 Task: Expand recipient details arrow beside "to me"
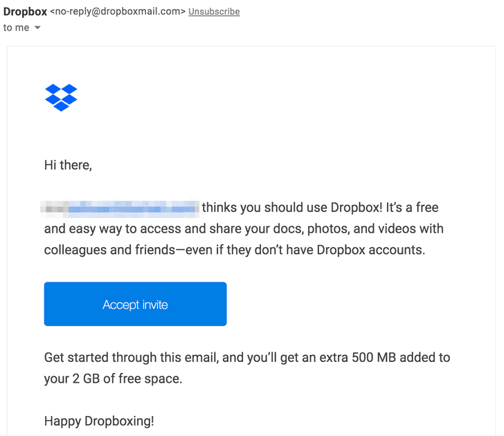click(x=37, y=28)
